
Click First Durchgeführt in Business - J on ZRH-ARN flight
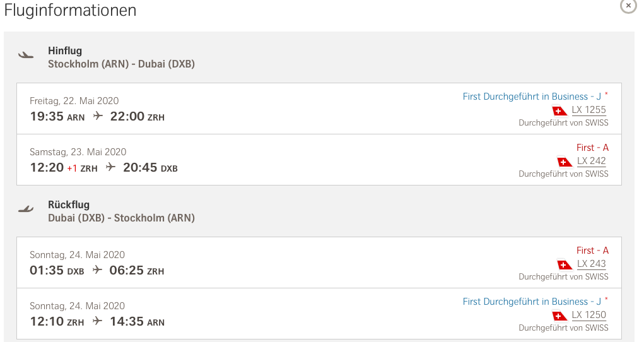tap(532, 302)
